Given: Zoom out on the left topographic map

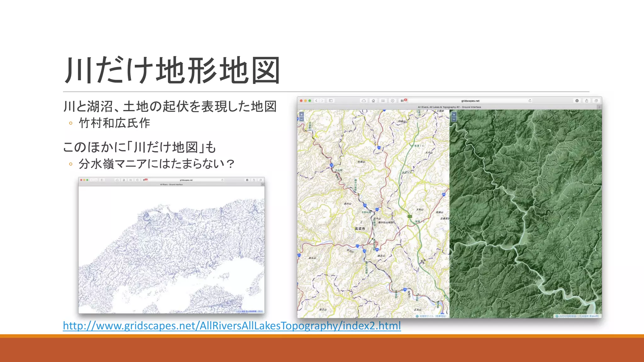Looking at the screenshot, I should 301,119.
